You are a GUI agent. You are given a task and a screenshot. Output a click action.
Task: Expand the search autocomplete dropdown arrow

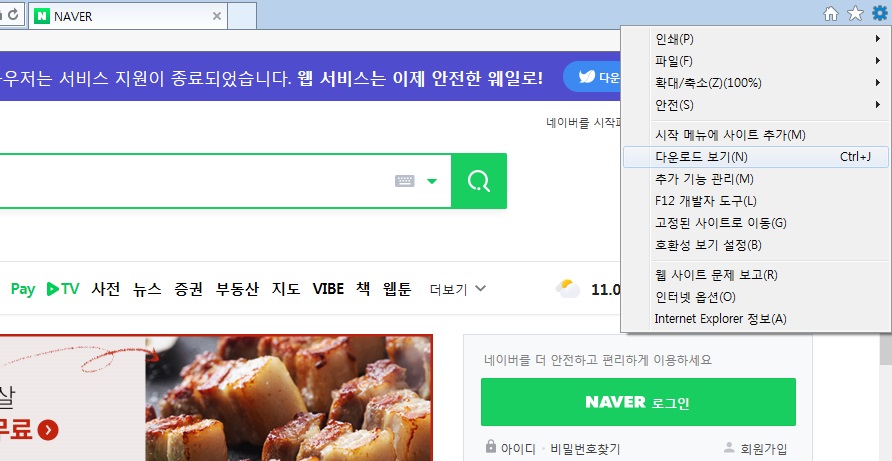[432, 181]
